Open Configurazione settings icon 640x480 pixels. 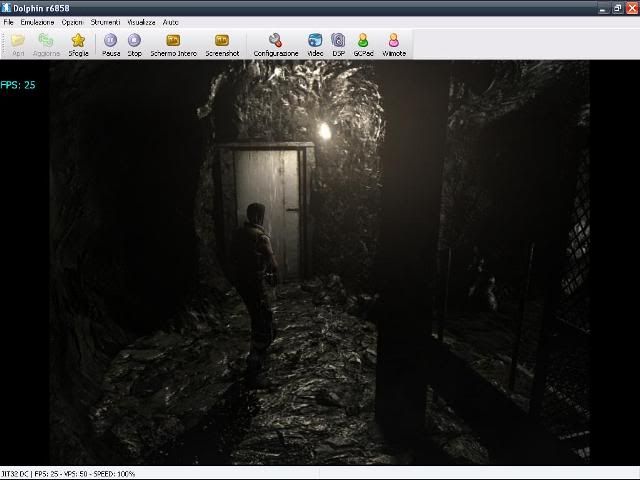click(x=276, y=42)
